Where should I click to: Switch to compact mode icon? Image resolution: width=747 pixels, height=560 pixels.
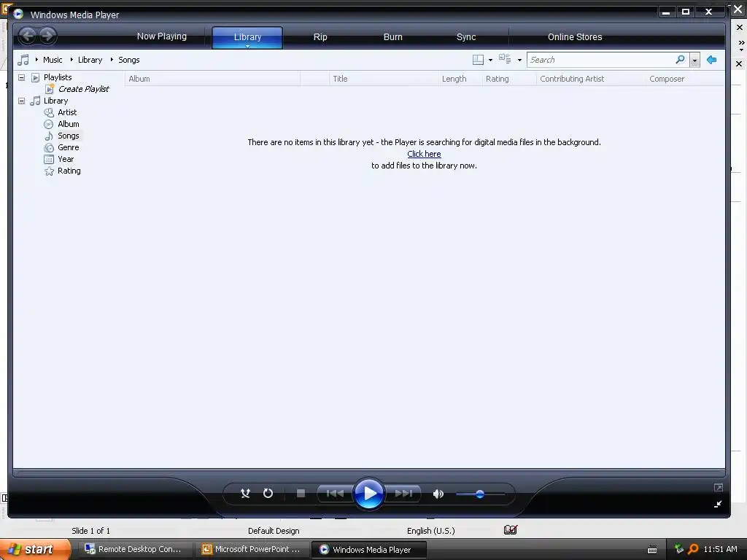(x=718, y=504)
